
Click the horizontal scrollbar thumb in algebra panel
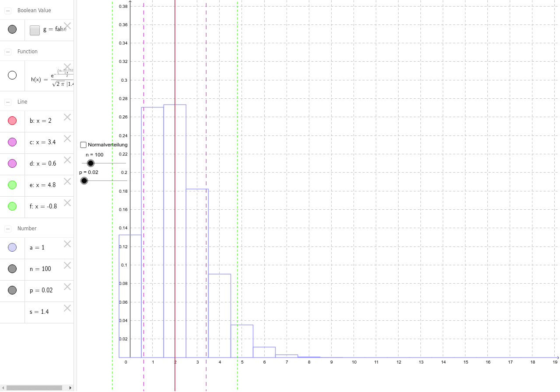click(x=34, y=388)
